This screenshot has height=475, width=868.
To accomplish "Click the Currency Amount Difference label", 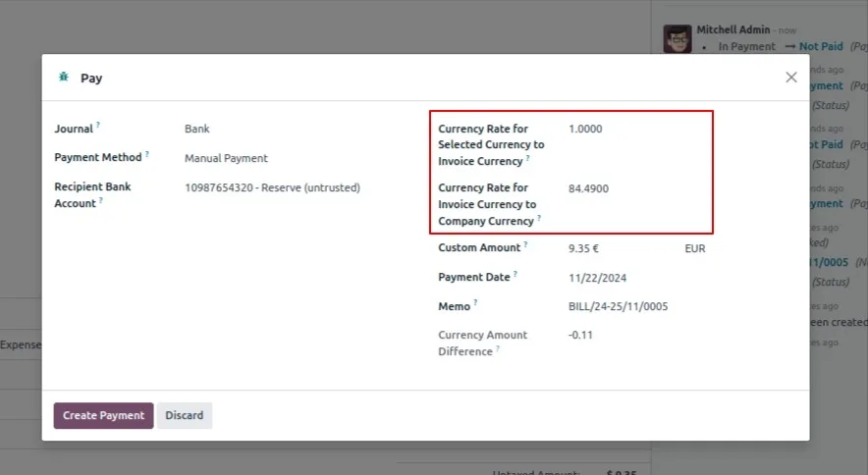I will click(x=482, y=343).
